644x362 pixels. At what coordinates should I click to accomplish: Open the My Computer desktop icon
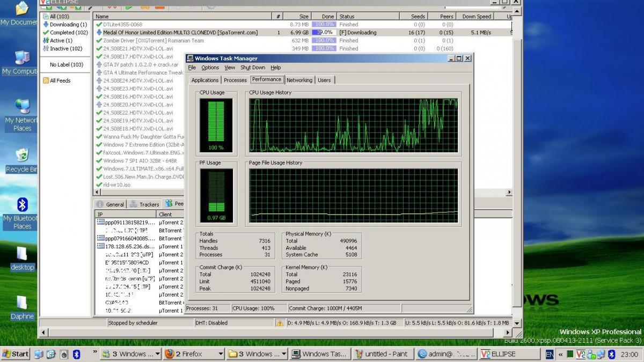point(20,62)
